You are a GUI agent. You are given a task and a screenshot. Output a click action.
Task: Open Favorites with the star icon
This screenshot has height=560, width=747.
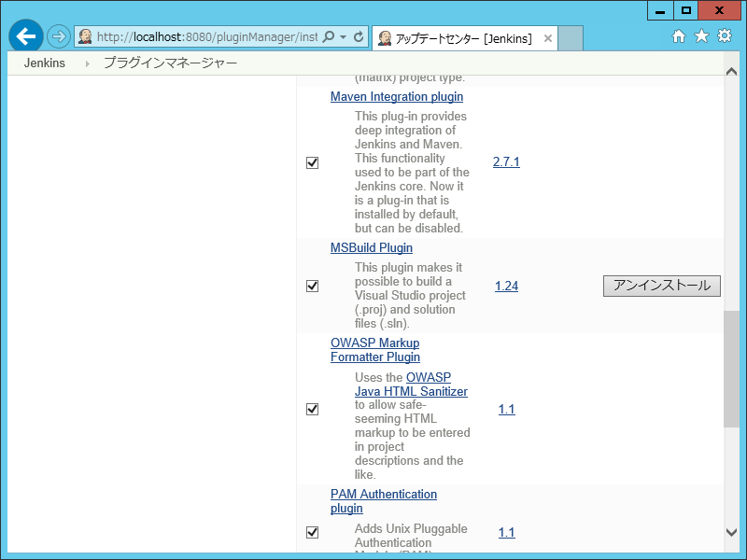click(x=701, y=36)
